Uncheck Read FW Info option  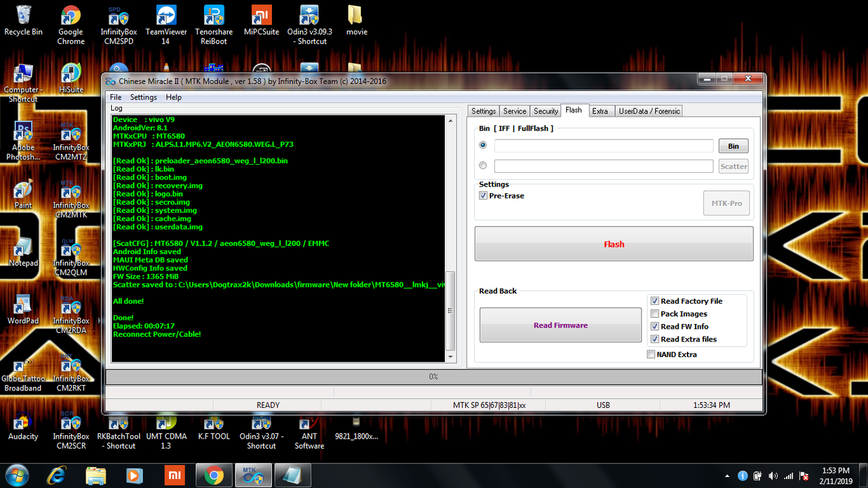(654, 327)
